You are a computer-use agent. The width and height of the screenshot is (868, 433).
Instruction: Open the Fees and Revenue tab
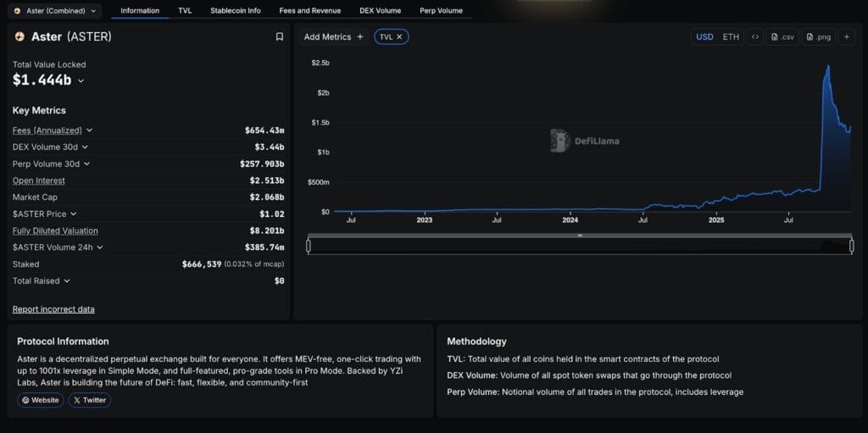click(310, 10)
